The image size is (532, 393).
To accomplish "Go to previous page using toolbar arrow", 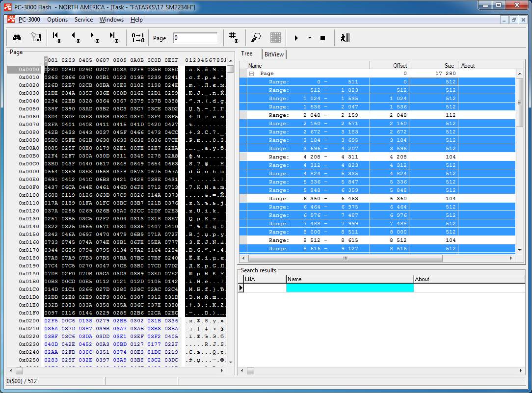I will point(76,38).
